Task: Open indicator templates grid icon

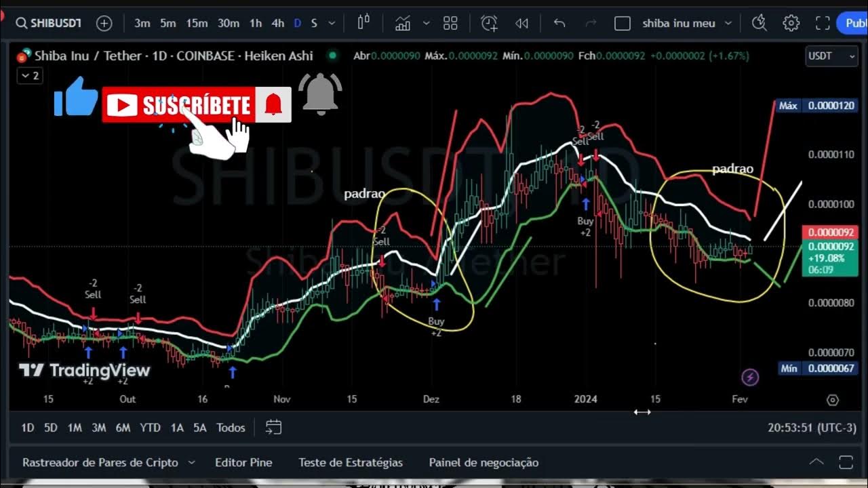Action: click(450, 23)
